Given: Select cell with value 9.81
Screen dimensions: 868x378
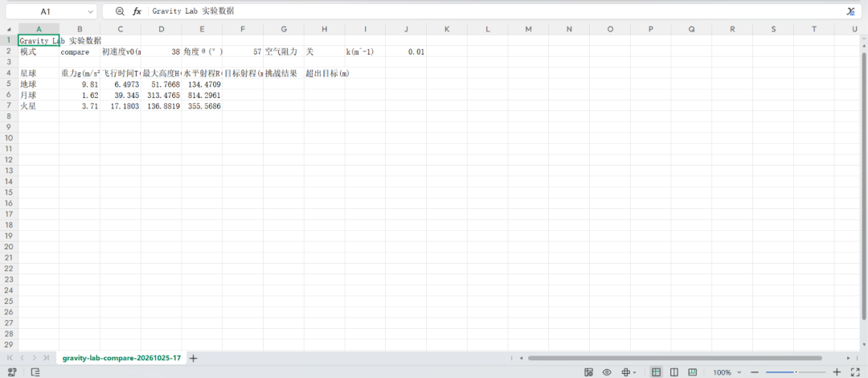Looking at the screenshot, I should [x=80, y=84].
